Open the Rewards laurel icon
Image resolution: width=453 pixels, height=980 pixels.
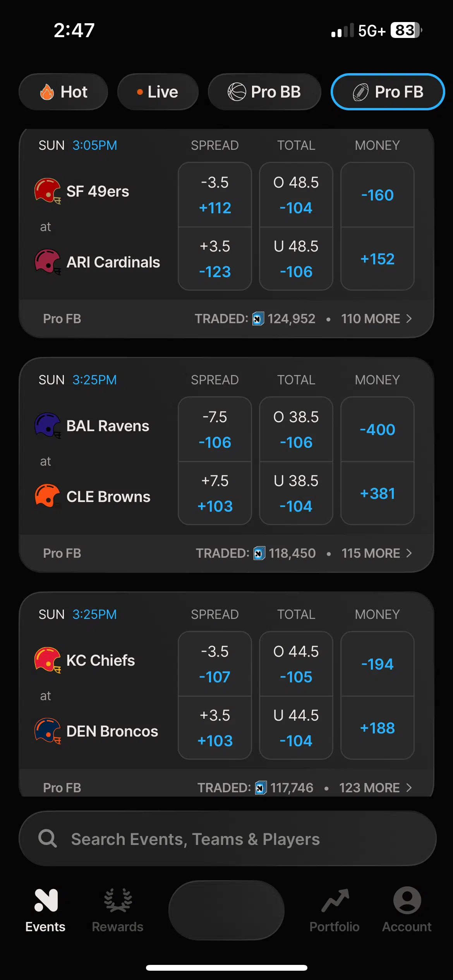[118, 900]
